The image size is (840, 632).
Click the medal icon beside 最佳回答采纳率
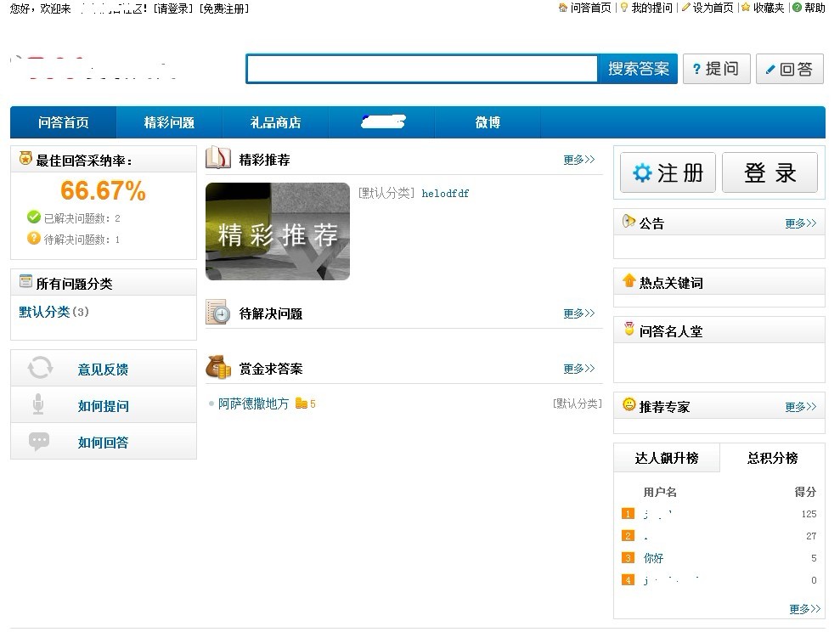coord(25,159)
